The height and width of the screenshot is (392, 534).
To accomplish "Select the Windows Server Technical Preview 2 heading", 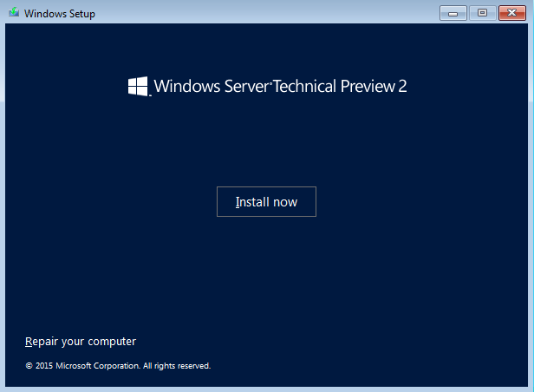I will (x=280, y=86).
